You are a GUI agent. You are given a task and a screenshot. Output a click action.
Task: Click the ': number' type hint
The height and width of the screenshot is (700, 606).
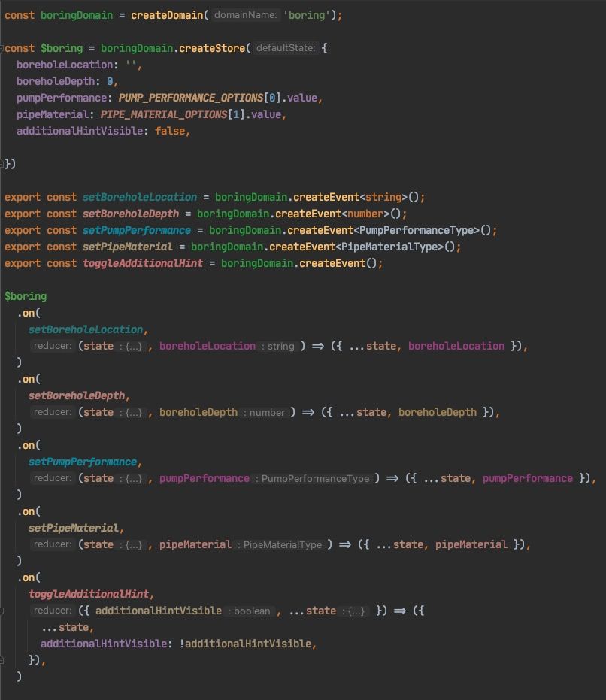263,413
